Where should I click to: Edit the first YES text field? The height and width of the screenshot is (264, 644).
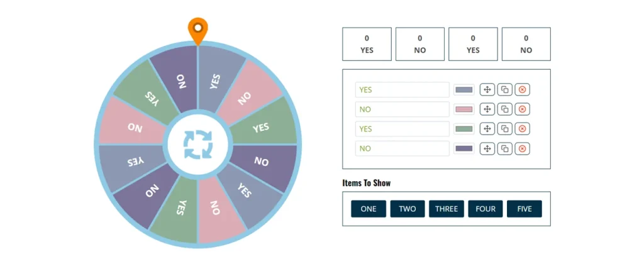point(402,89)
